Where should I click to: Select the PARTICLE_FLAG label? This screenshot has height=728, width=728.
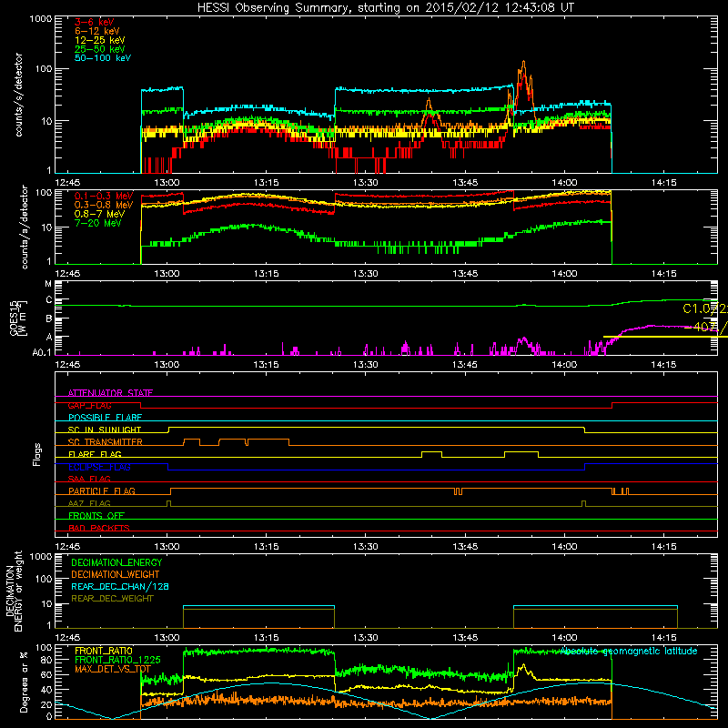(102, 490)
